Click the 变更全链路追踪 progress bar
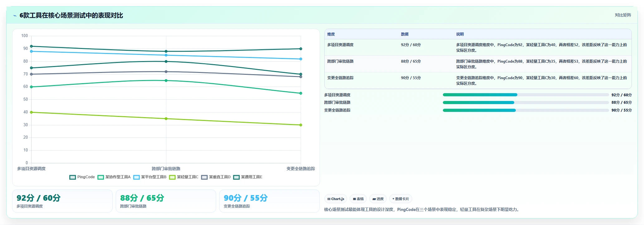This screenshot has width=644, height=225. click(526, 110)
